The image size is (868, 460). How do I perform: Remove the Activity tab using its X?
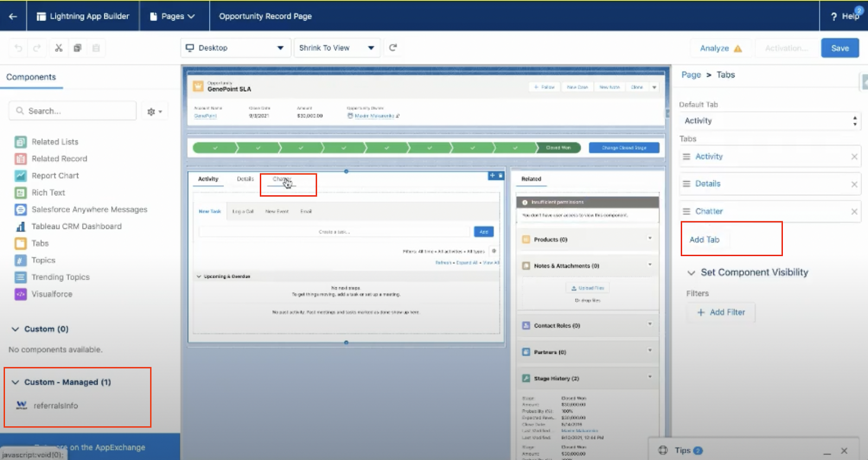(x=854, y=157)
